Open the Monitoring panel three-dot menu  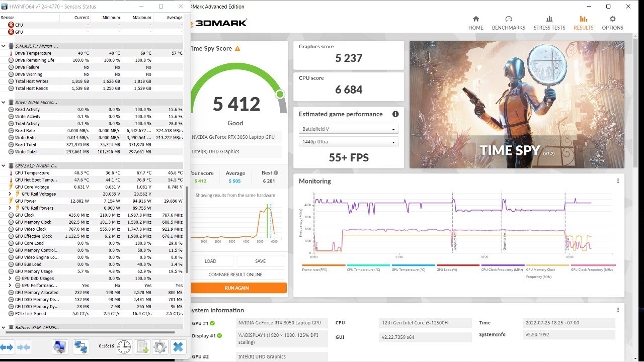(618, 181)
